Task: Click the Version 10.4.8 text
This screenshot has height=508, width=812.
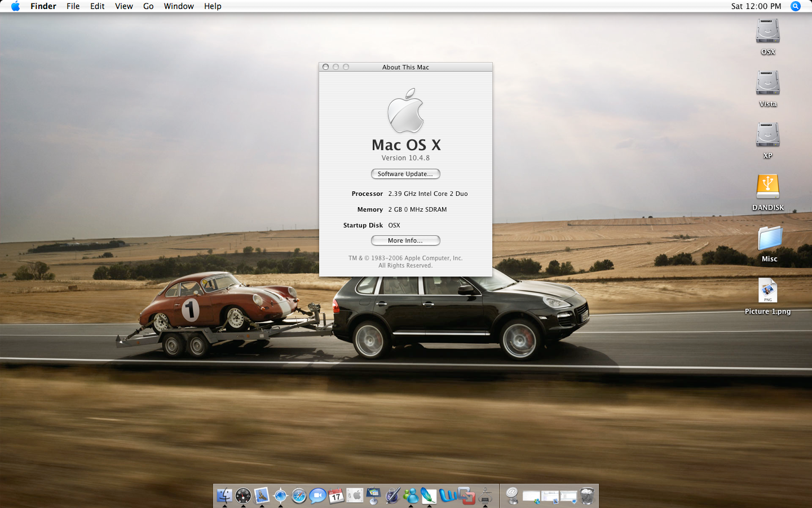Action: click(405, 158)
